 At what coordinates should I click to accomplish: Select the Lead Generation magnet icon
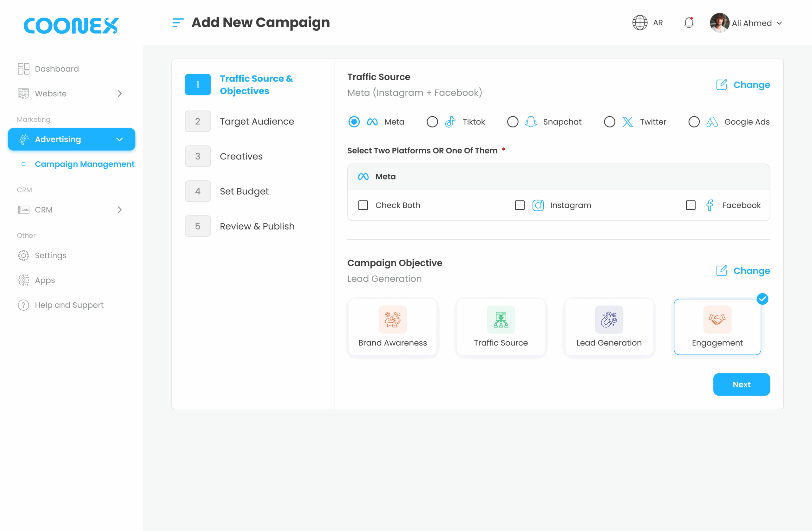[x=609, y=319]
